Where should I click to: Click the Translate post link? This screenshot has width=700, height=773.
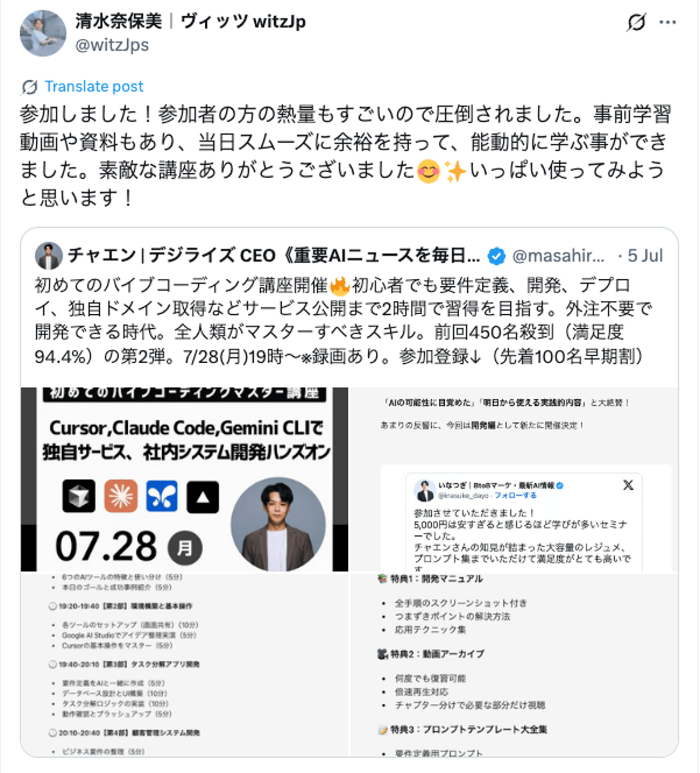[94, 86]
